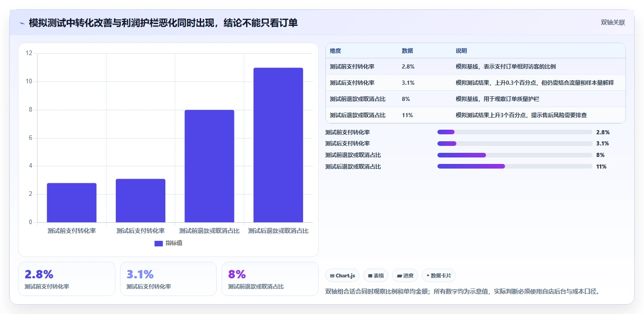644x314 pixels.
Task: Open the 3.1% 测试后支付转化率 data card
Action: (x=168, y=279)
